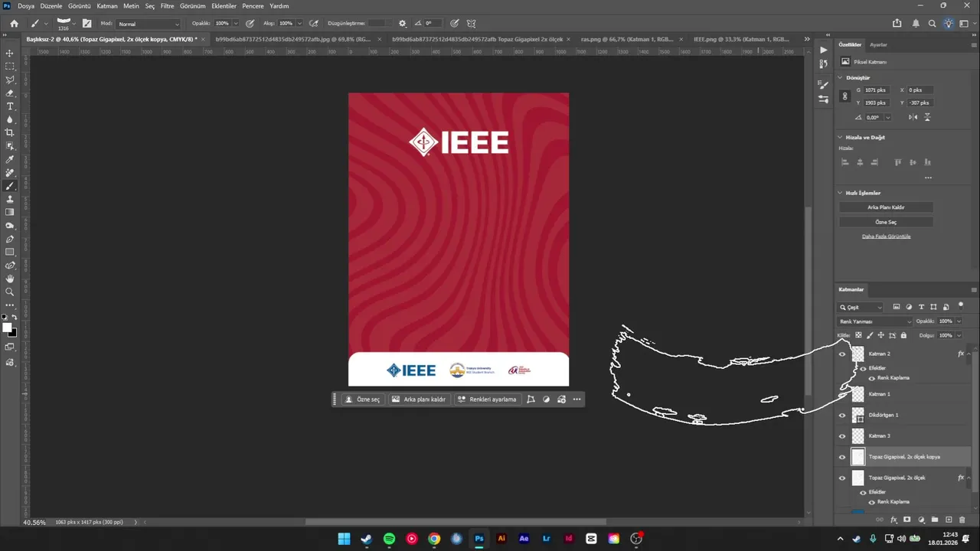Click Renkleri ayarlama on the contextual bar
Viewport: 980px width, 551px height.
click(486, 399)
